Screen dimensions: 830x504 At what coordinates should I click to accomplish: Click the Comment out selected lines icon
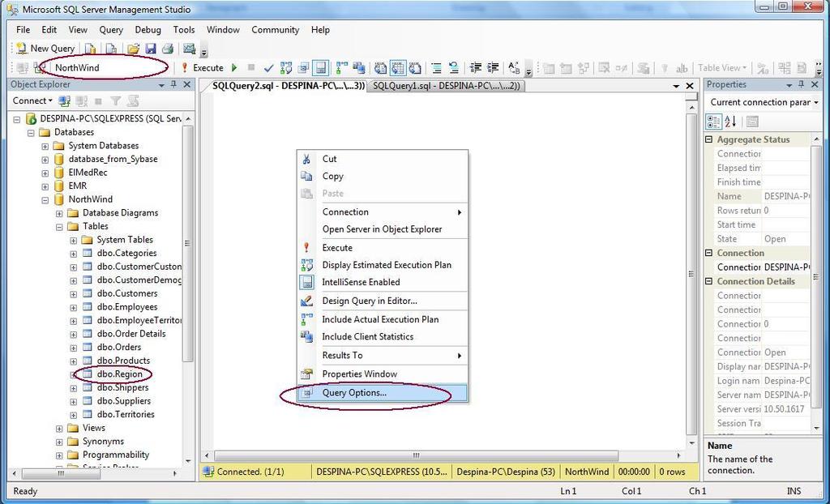pyautogui.click(x=437, y=68)
